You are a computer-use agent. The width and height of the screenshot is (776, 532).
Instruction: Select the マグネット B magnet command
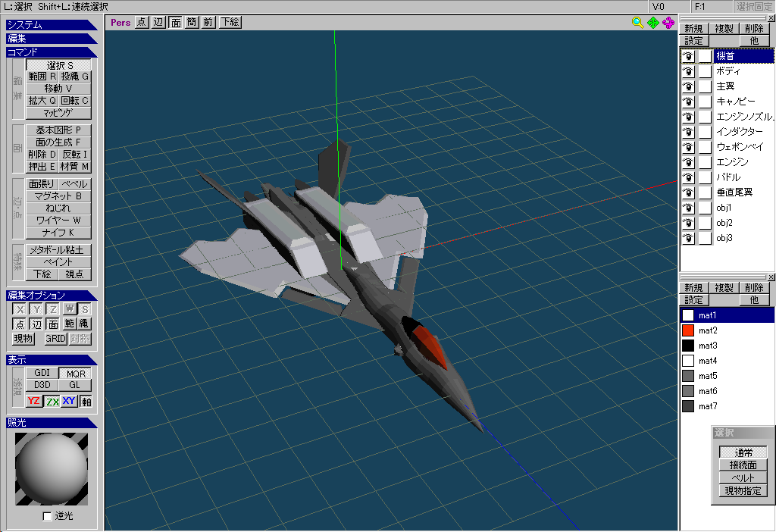58,196
